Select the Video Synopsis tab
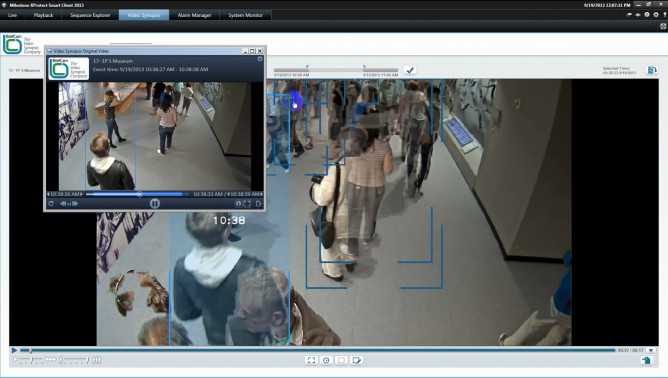Viewport: 668px width, 378px height. coord(144,15)
